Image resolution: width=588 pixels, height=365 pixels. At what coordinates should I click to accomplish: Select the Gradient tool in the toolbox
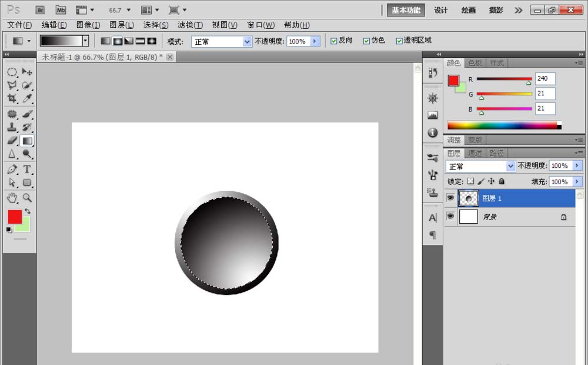tap(27, 141)
